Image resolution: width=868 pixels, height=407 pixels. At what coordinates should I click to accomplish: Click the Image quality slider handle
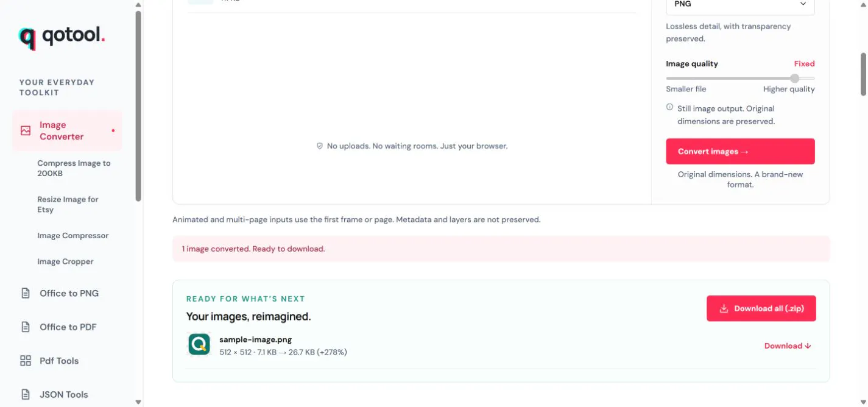pos(794,78)
